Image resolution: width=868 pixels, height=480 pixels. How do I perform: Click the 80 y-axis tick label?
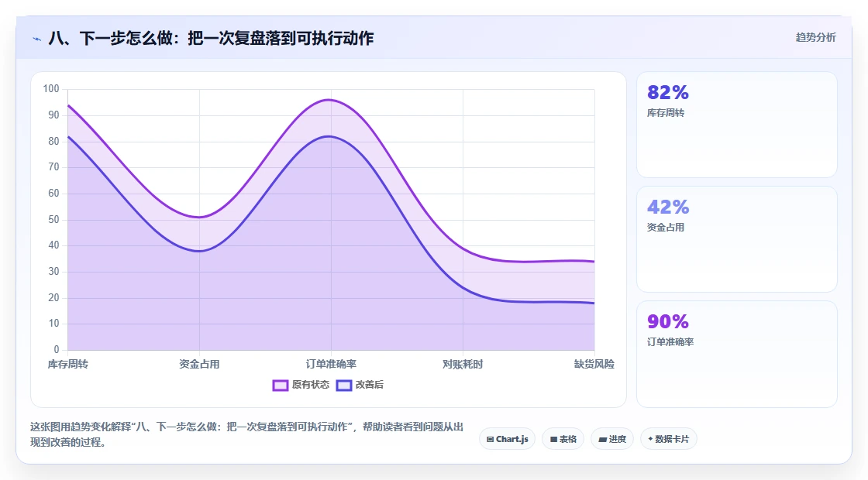pos(53,141)
